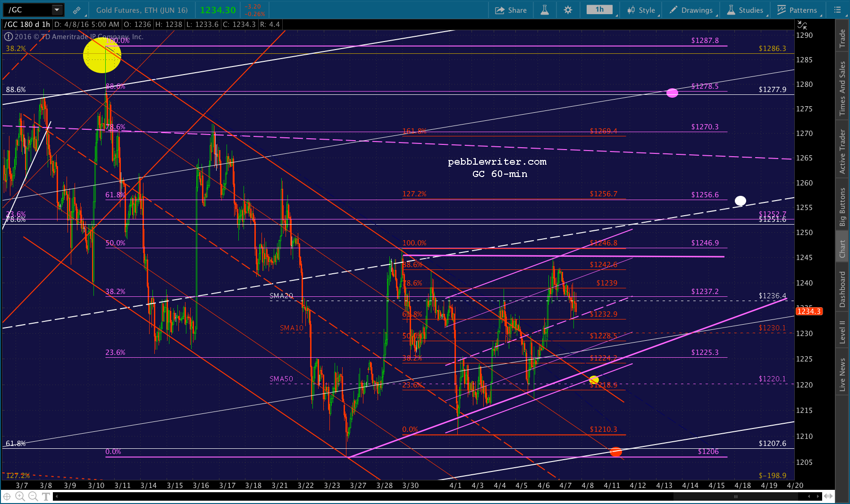Click the copyright info icon
This screenshot has height=504, width=850.
click(8, 36)
